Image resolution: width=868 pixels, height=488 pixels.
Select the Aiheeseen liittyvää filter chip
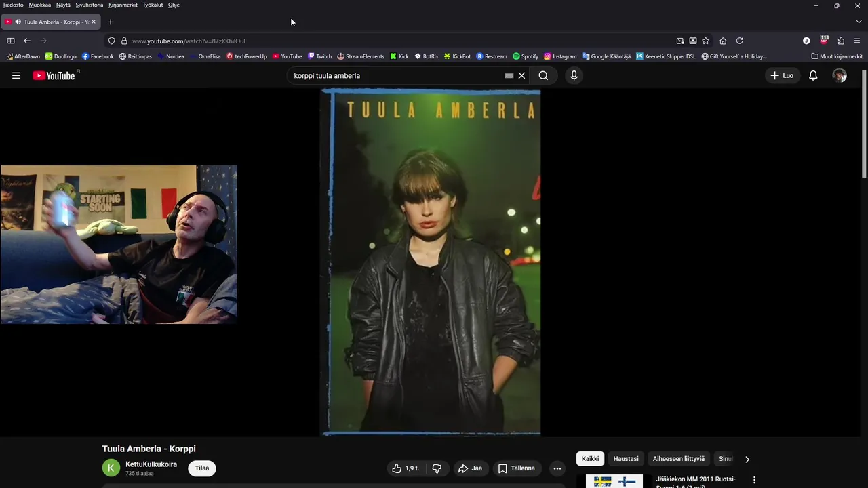[679, 459]
